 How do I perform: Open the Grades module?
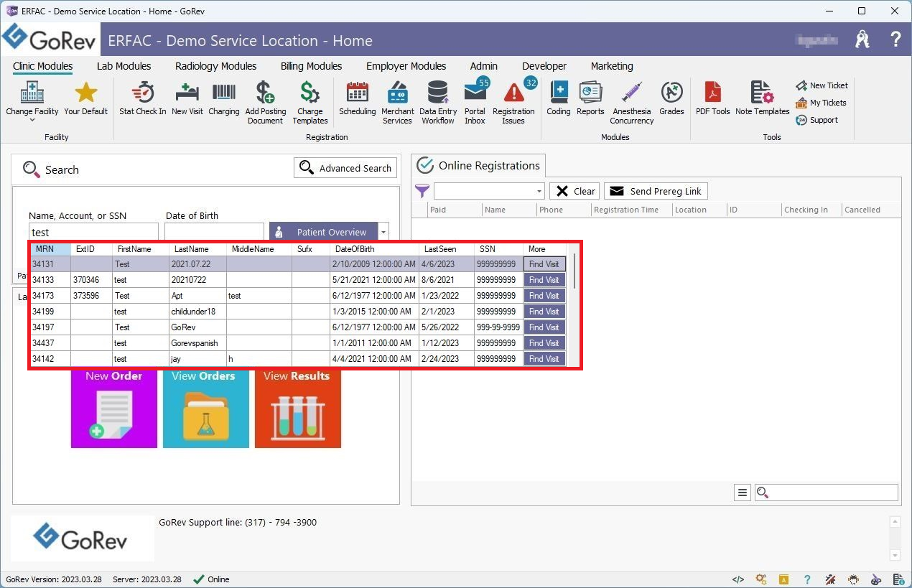671,98
